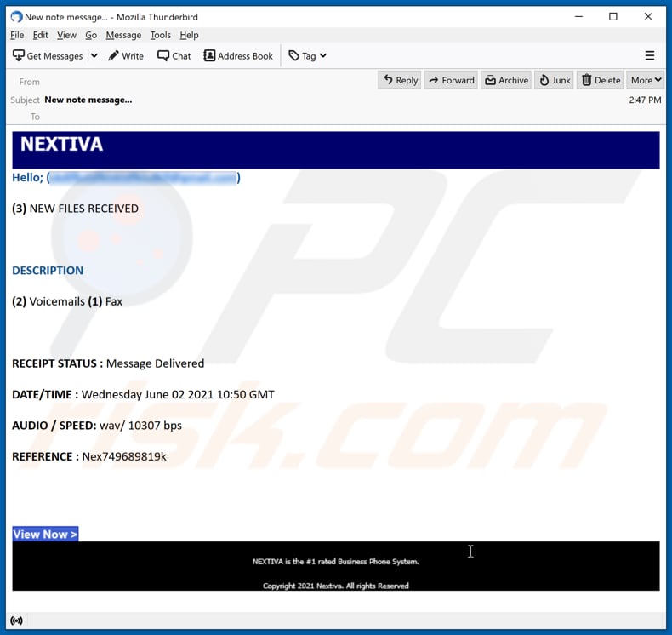The height and width of the screenshot is (635, 672).
Task: Open the Address Book
Action: [238, 55]
